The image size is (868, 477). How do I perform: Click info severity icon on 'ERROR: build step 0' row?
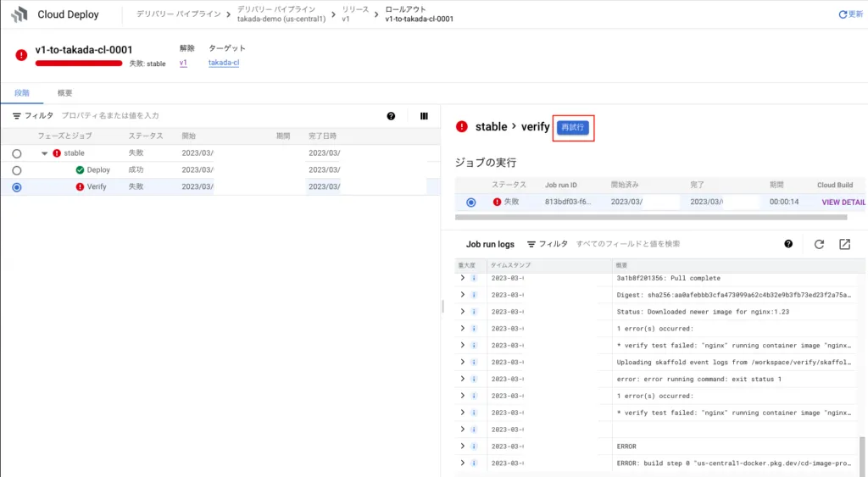(475, 463)
